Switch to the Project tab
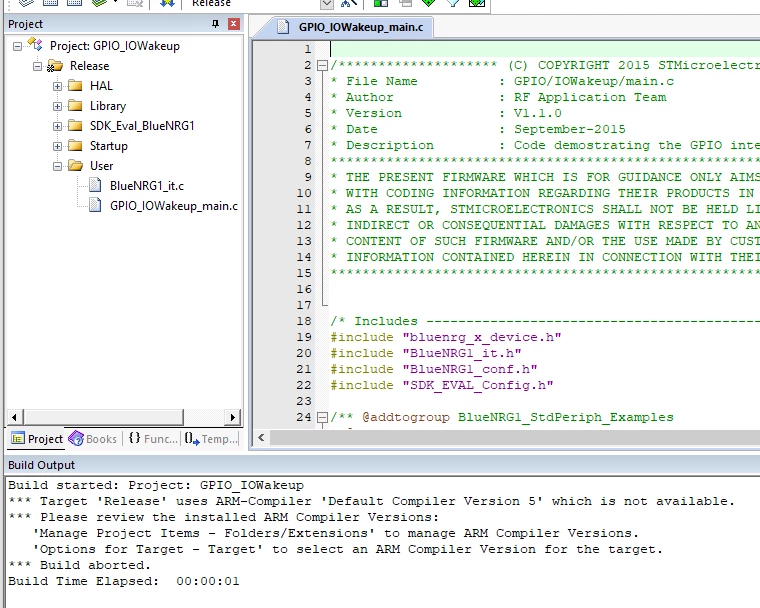Image resolution: width=760 pixels, height=608 pixels. point(37,439)
